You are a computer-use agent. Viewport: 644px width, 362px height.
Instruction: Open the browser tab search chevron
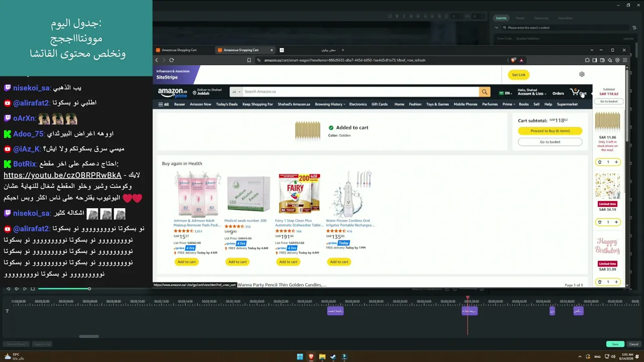[x=592, y=50]
